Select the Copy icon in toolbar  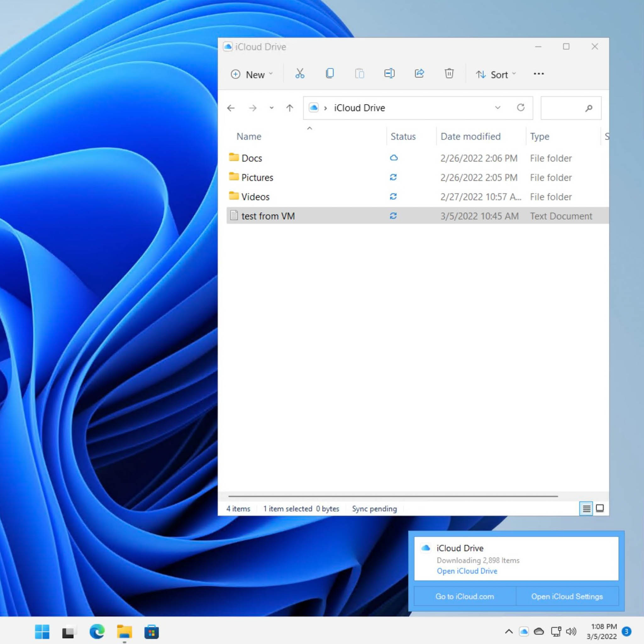[x=330, y=73]
